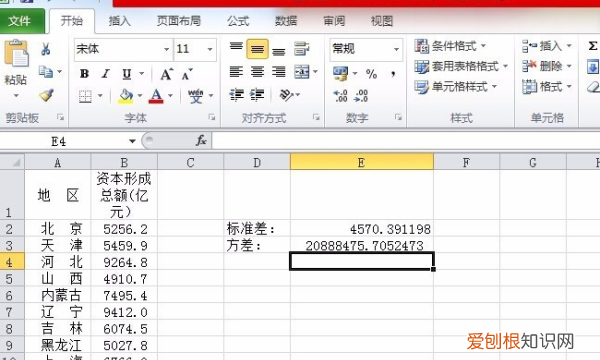
Task: Click the Fill down arrow icon
Action: [x=593, y=67]
